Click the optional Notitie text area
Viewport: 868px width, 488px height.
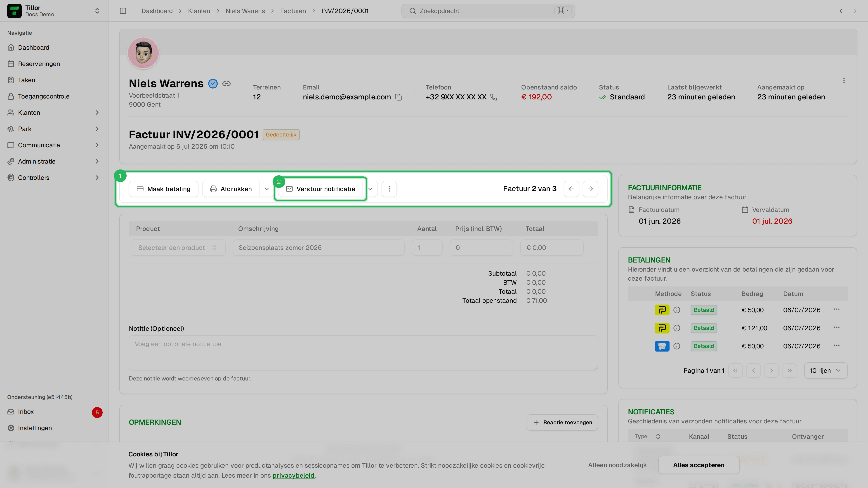pos(363,353)
